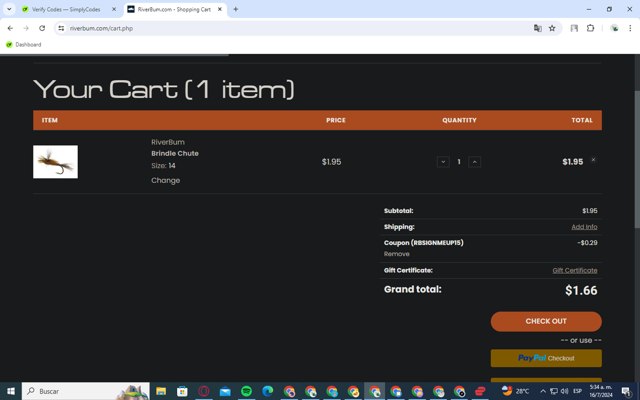Open the volume control tray icon
This screenshot has width=640, height=400.
565,391
